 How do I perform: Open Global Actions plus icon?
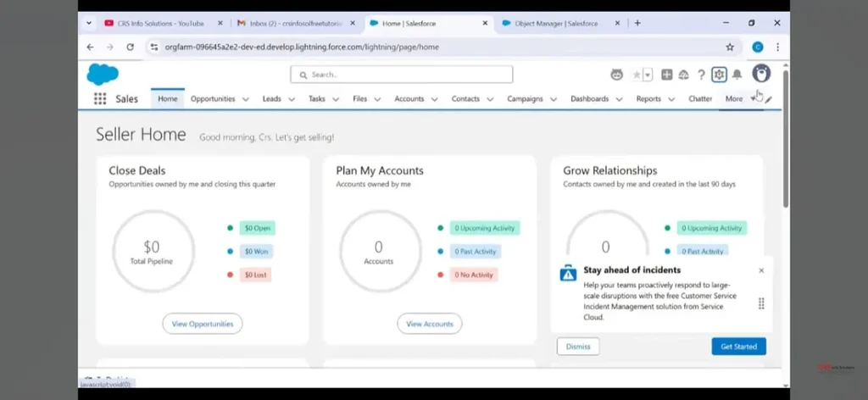667,75
